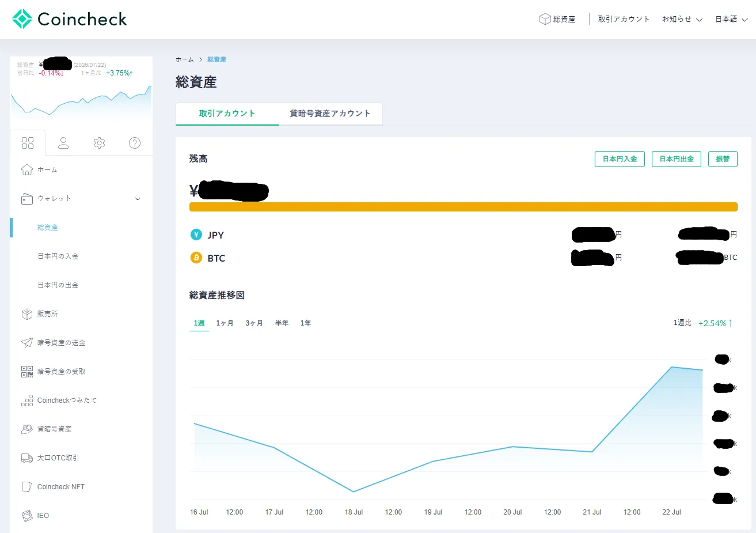This screenshot has width=756, height=533.
Task: Click the 残高 heading
Action: (x=199, y=158)
